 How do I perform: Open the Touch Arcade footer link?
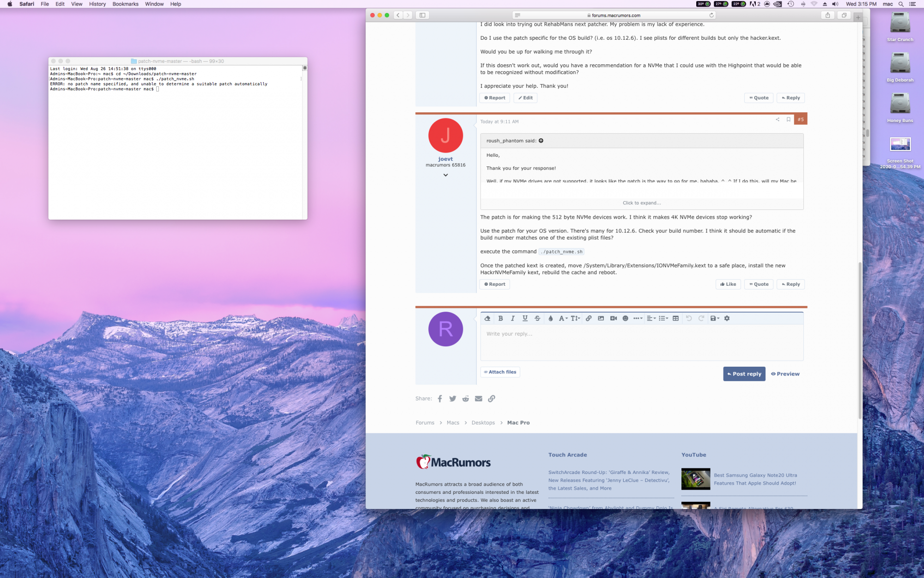point(567,455)
